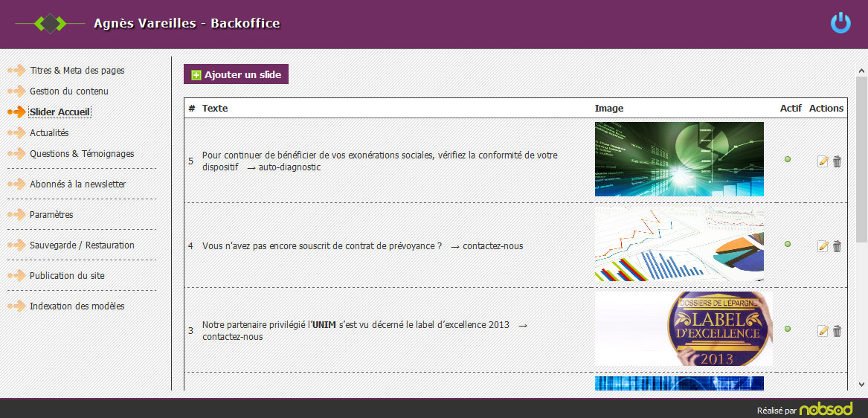868x418 pixels.
Task: Click arrow icon beside Indexation des modèles
Action: (16, 306)
